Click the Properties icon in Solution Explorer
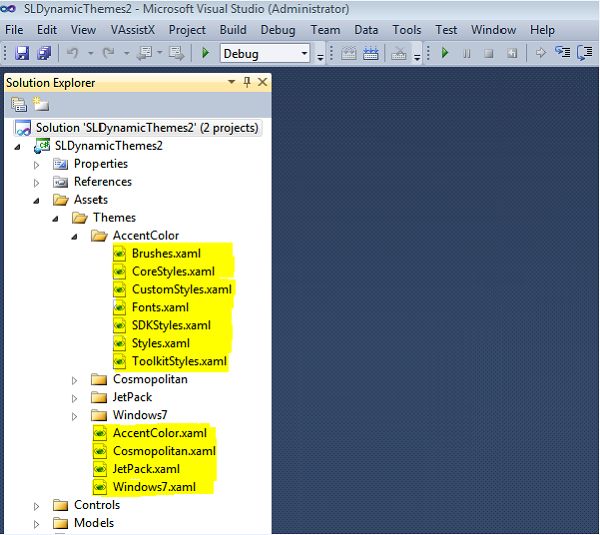Image resolution: width=600 pixels, height=535 pixels. coord(19,104)
